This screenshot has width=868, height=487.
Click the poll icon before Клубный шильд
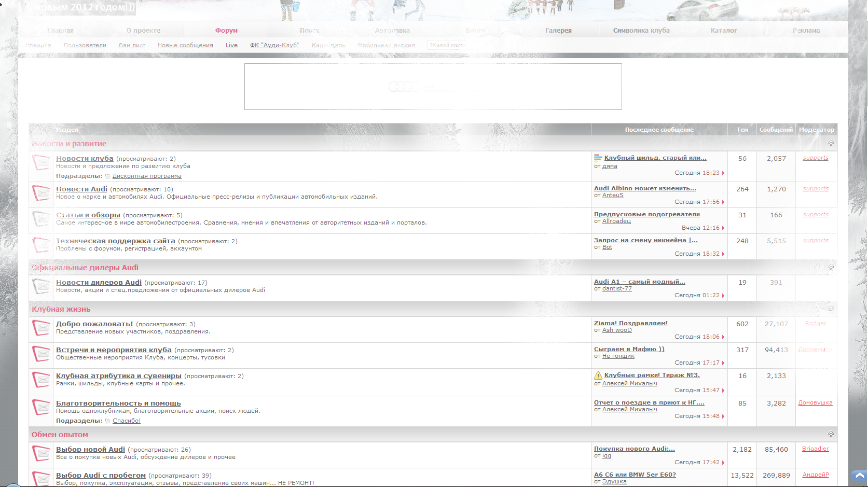[598, 158]
